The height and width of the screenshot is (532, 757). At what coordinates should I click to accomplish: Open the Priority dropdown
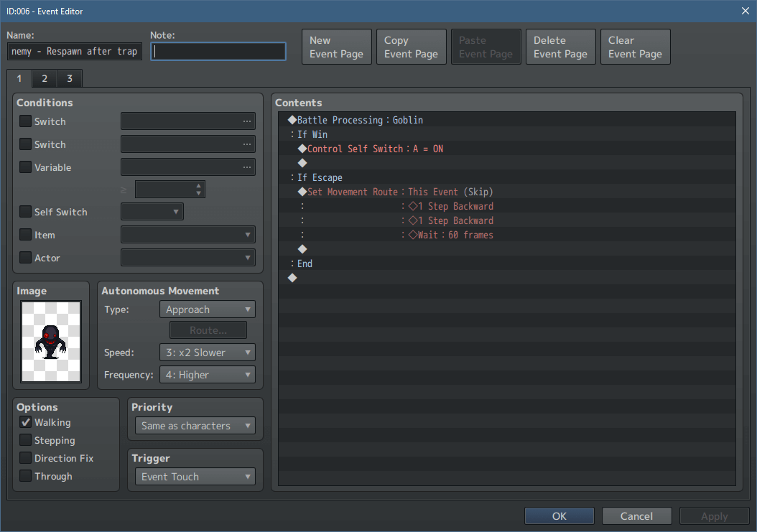[x=195, y=425]
